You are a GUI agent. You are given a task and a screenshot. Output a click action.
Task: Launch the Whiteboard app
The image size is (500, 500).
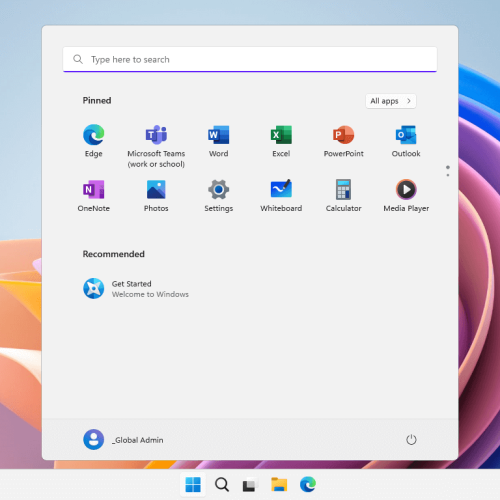pos(281,196)
